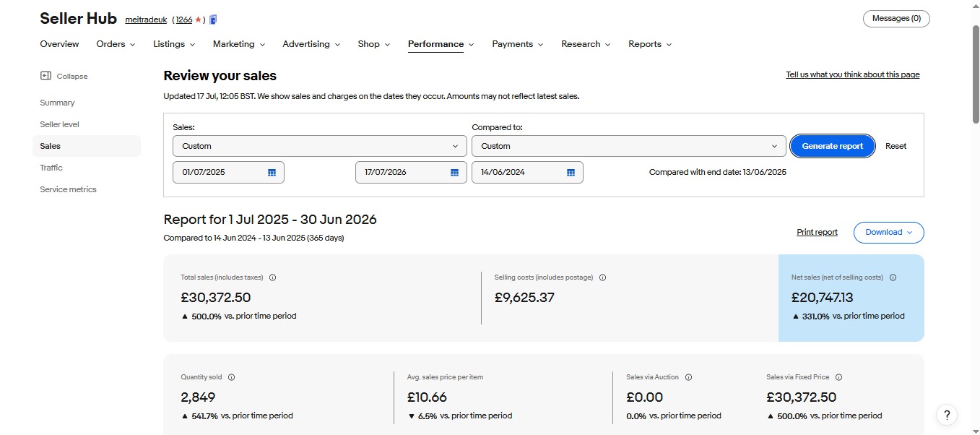The image size is (980, 435).
Task: Select Service metrics in the sidebar
Action: point(68,189)
